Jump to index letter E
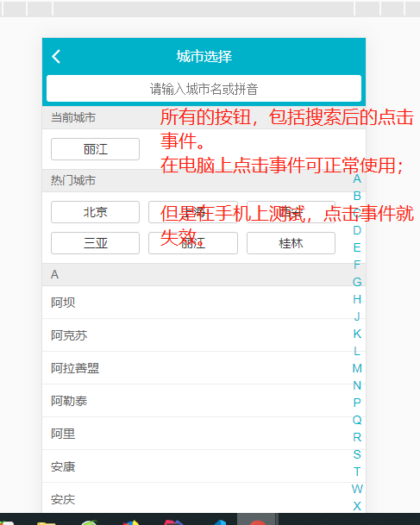This screenshot has height=525, width=420. coord(357,247)
